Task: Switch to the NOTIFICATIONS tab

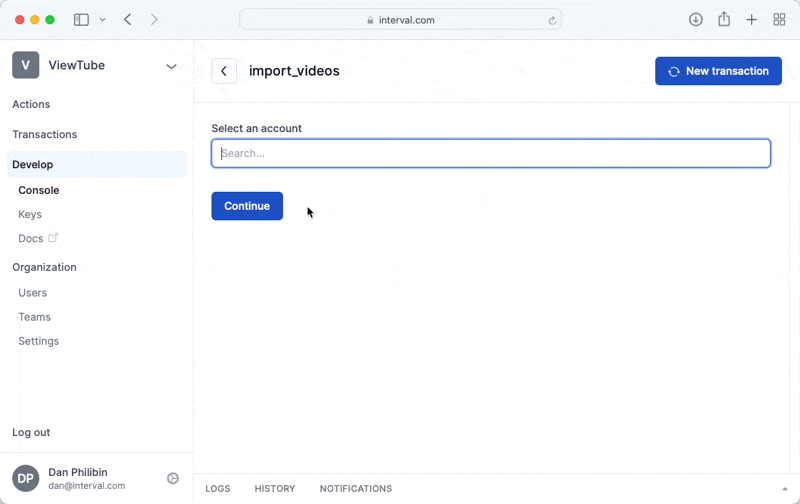Action: pyautogui.click(x=356, y=489)
